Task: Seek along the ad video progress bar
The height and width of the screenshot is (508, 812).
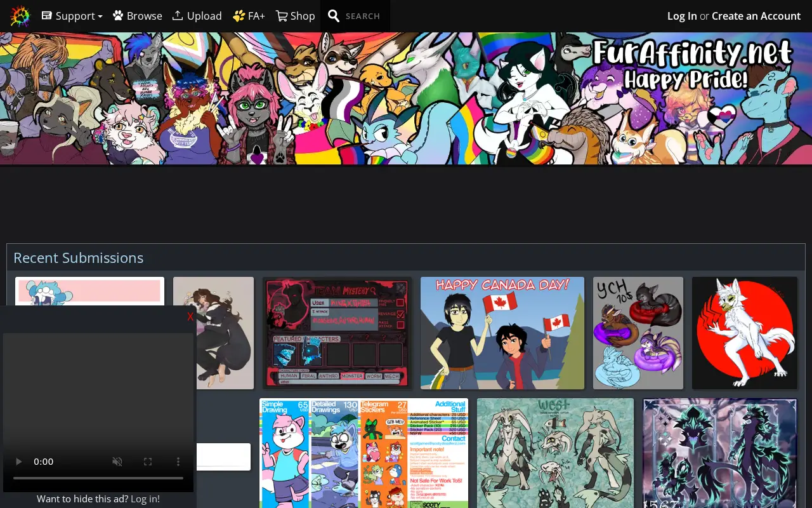Action: [98, 478]
